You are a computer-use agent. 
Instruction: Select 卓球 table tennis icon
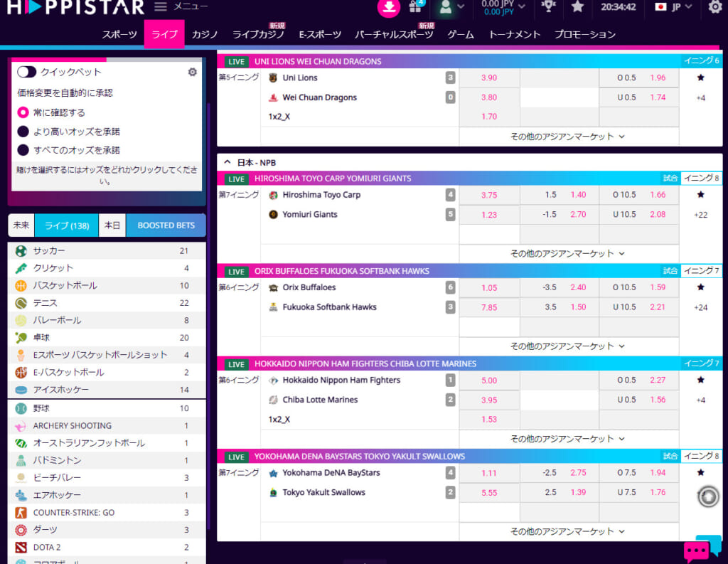pos(21,338)
